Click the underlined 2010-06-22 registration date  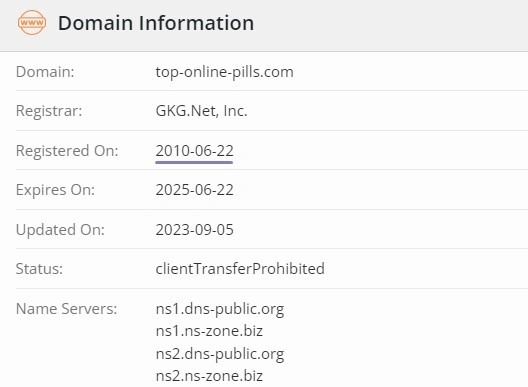194,151
